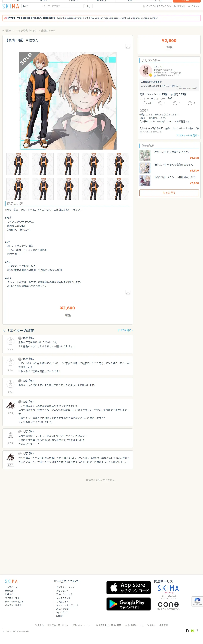Click the share icon below the product description
This screenshot has width=203, height=644.
128,292
